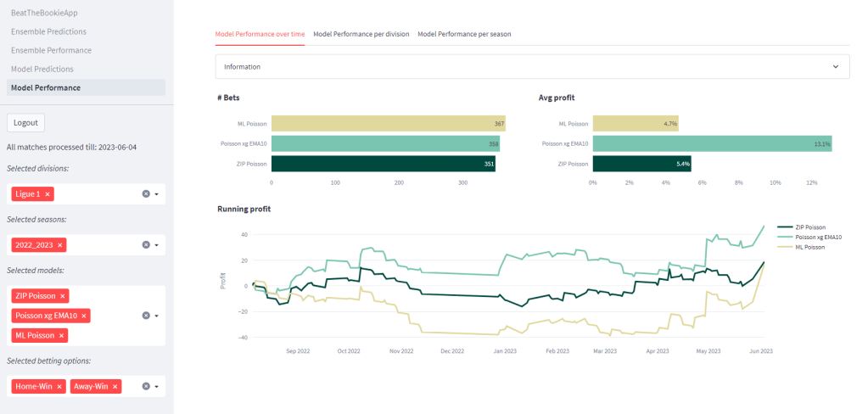868x414 pixels.
Task: Go to Ensemble Predictions page
Action: pyautogui.click(x=48, y=31)
